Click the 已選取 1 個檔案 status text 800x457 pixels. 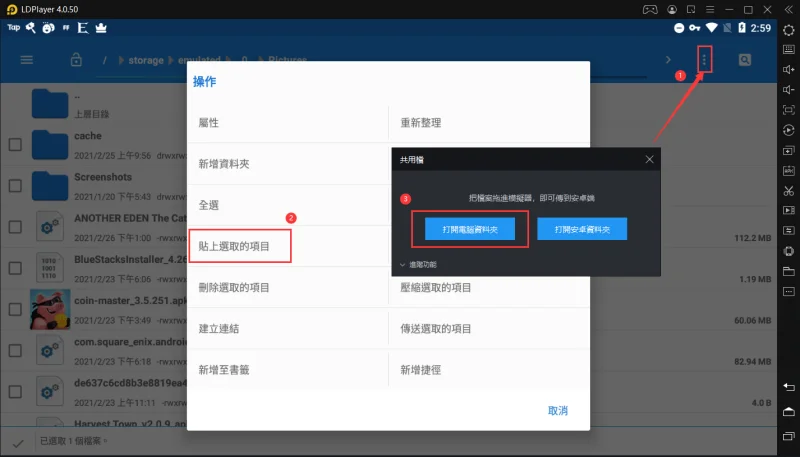click(74, 441)
